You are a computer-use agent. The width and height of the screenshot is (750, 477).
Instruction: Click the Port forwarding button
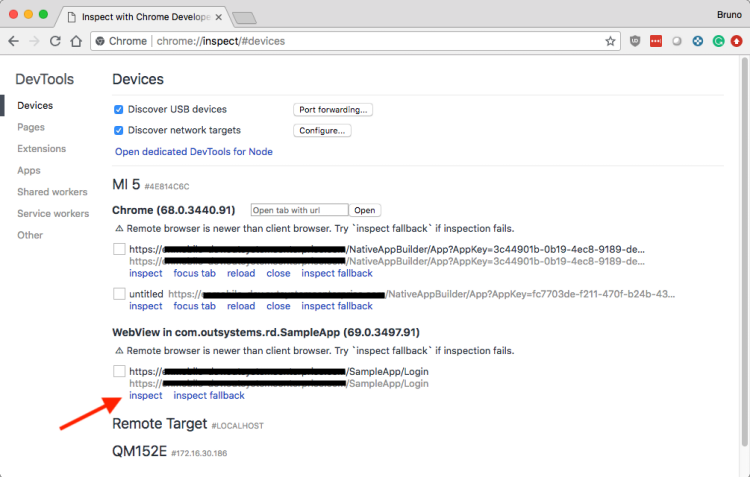[333, 109]
